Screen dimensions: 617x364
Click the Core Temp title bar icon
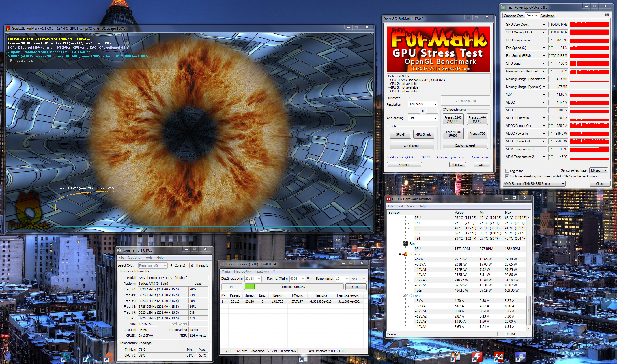[x=119, y=250]
